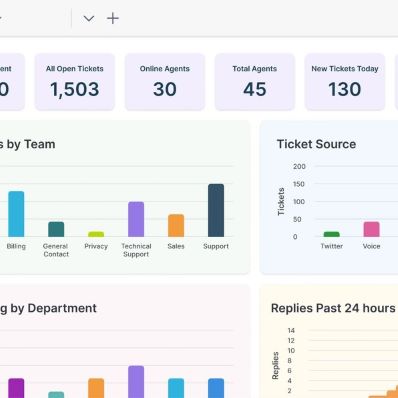
Task: Click the Billing bar in the team chart
Action: click(16, 214)
